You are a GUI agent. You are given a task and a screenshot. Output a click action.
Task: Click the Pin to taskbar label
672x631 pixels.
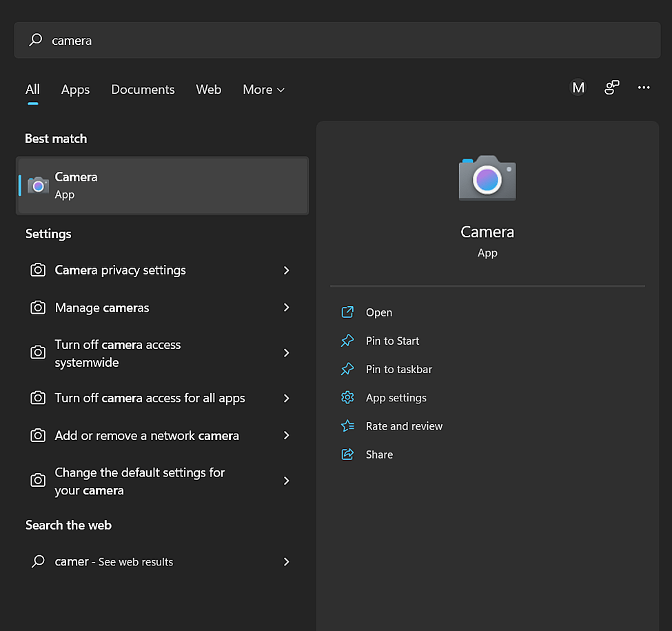coord(398,369)
